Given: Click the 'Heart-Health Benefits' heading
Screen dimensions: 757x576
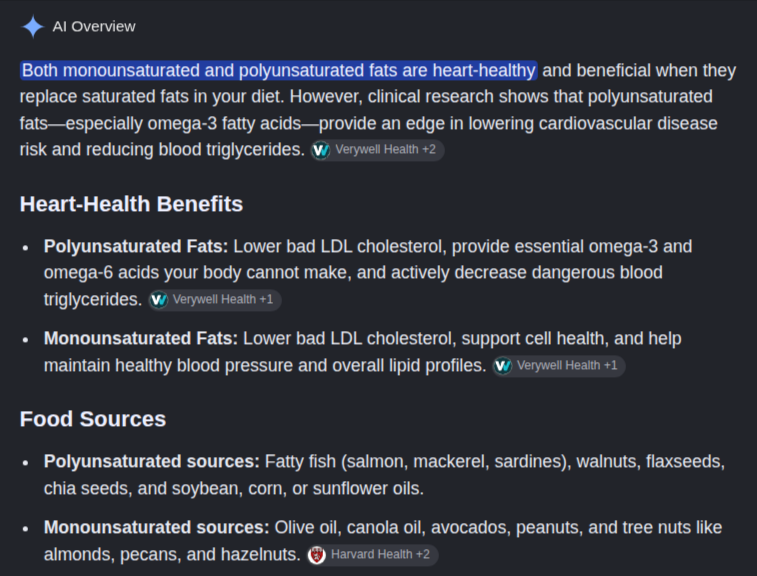Looking at the screenshot, I should point(131,204).
